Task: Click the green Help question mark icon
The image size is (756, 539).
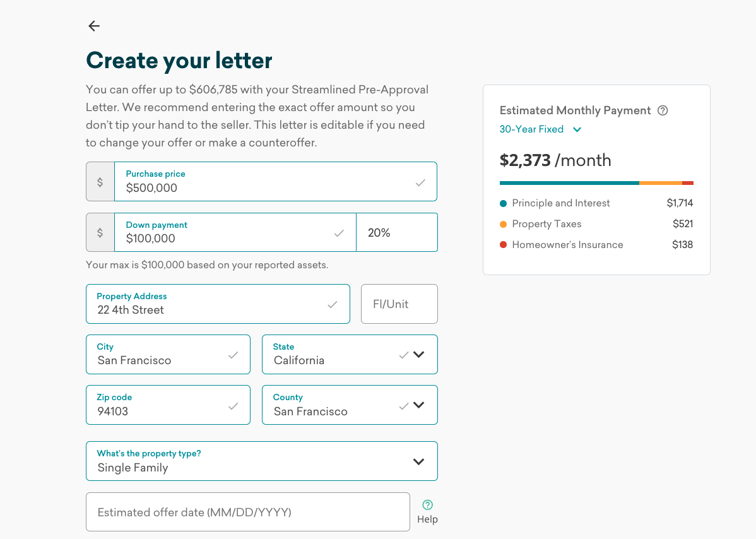Action: click(x=427, y=505)
